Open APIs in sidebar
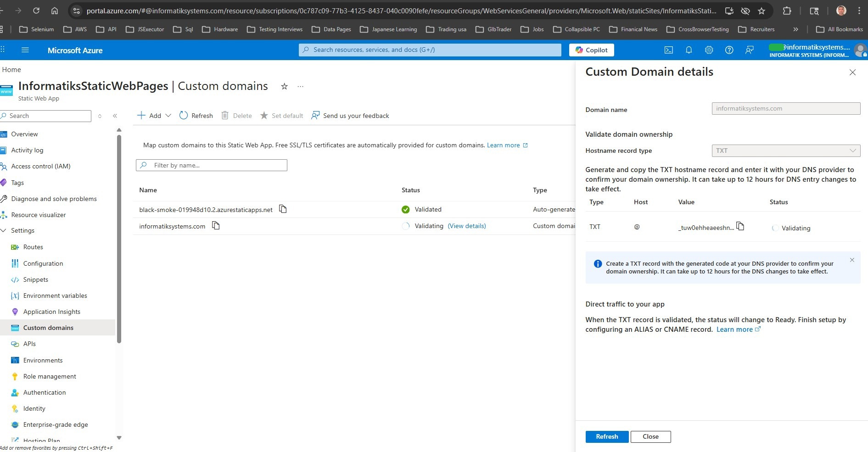Viewport: 868px width, 452px height. pyautogui.click(x=29, y=344)
